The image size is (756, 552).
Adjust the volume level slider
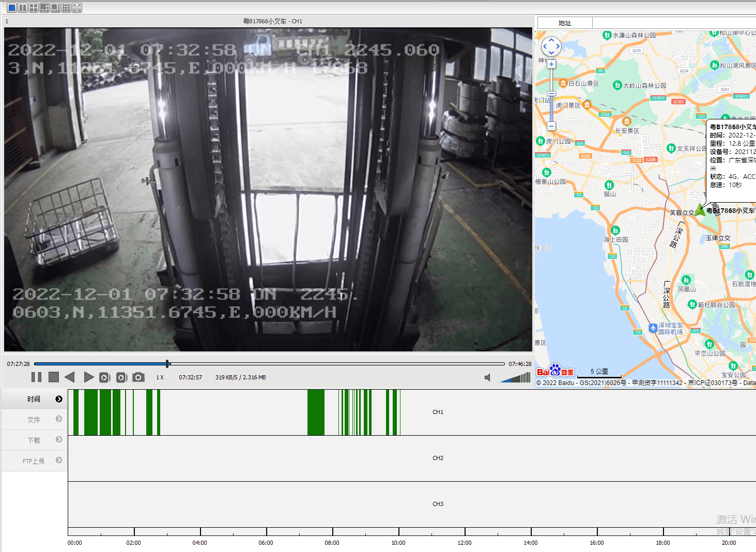(x=516, y=378)
